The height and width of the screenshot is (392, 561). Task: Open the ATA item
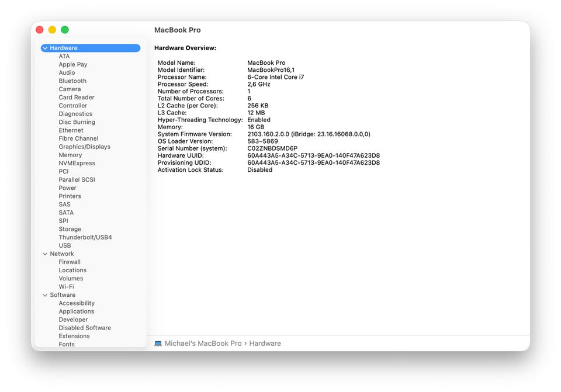tap(64, 56)
